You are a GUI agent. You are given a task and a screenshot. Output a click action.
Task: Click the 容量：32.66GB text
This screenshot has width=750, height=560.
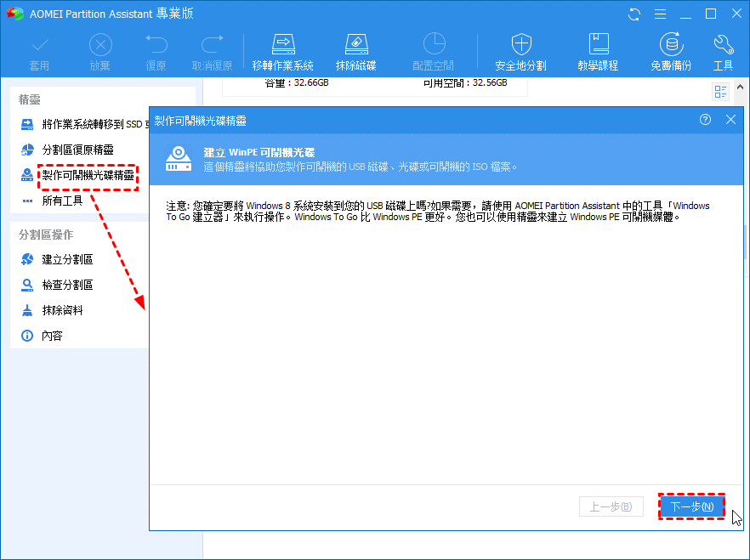click(297, 82)
